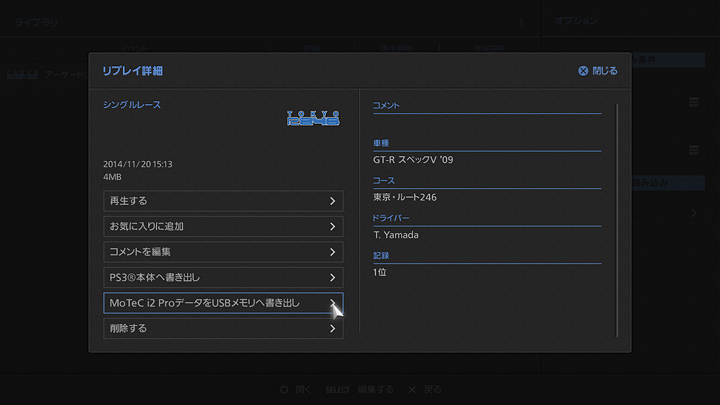Click the dimmed chevron in Options panel
720x405 pixels.
694,213
